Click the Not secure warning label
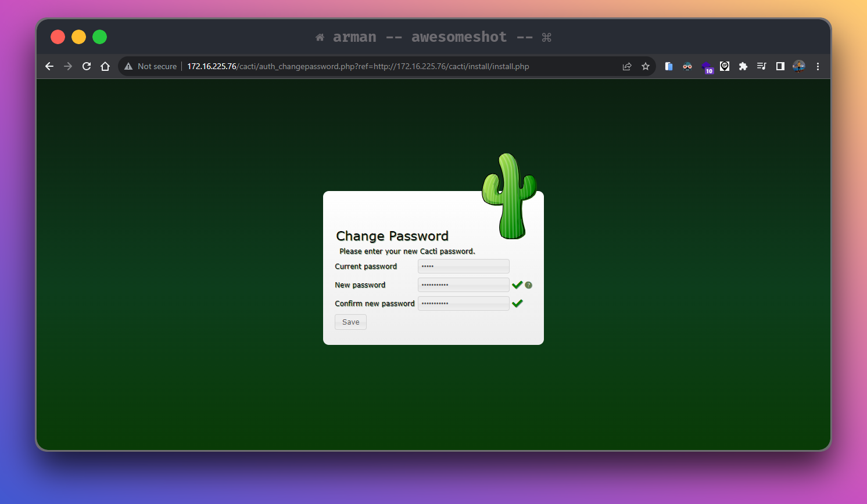867x504 pixels. click(x=150, y=66)
